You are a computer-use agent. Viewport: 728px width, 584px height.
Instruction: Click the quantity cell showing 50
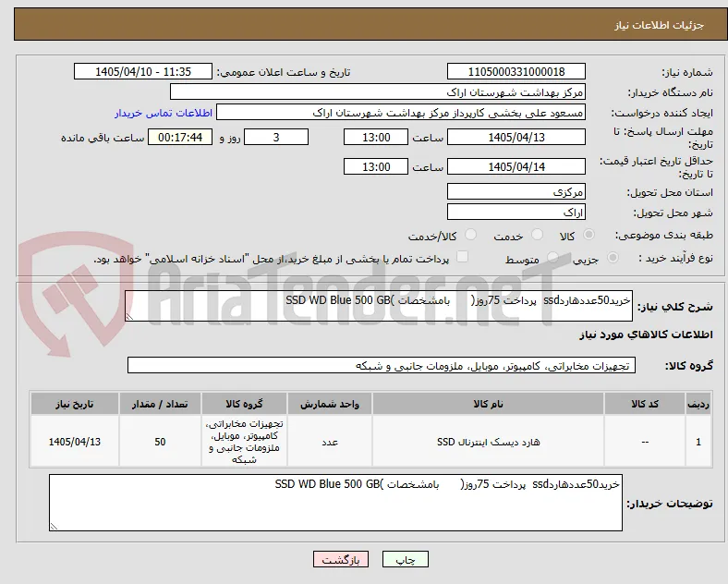(160, 442)
